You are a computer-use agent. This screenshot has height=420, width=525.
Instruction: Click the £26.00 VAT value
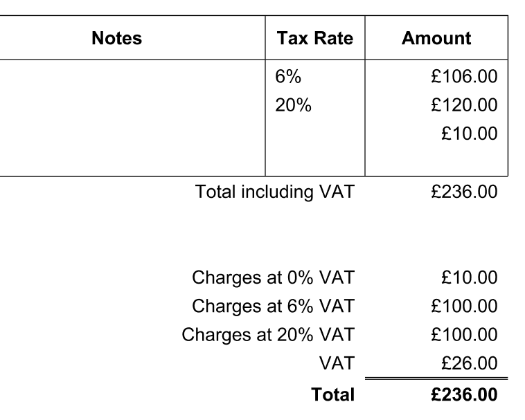469,363
